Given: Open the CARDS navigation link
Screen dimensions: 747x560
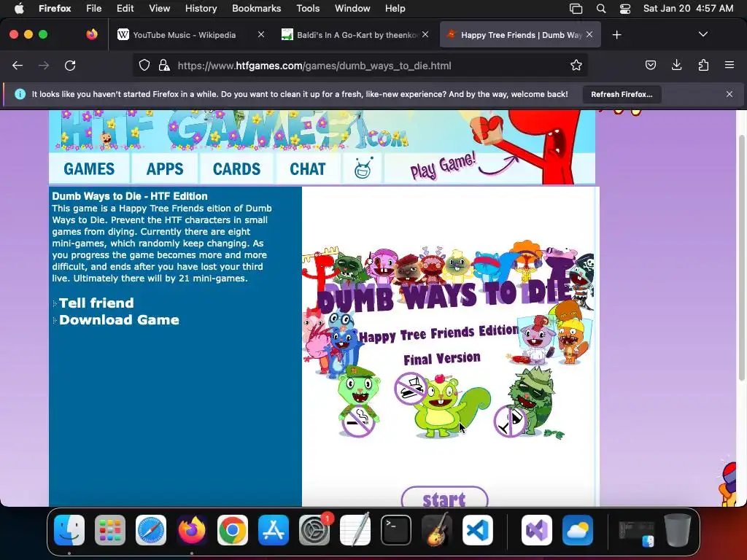Looking at the screenshot, I should [236, 169].
